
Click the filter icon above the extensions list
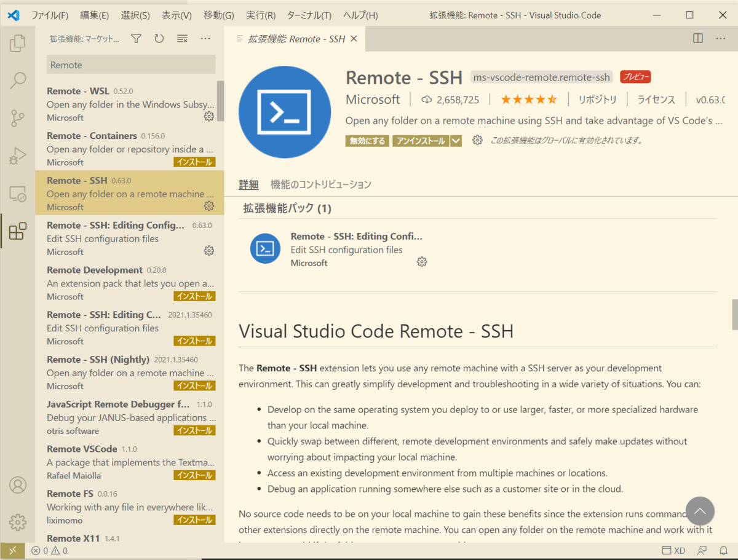click(x=135, y=38)
